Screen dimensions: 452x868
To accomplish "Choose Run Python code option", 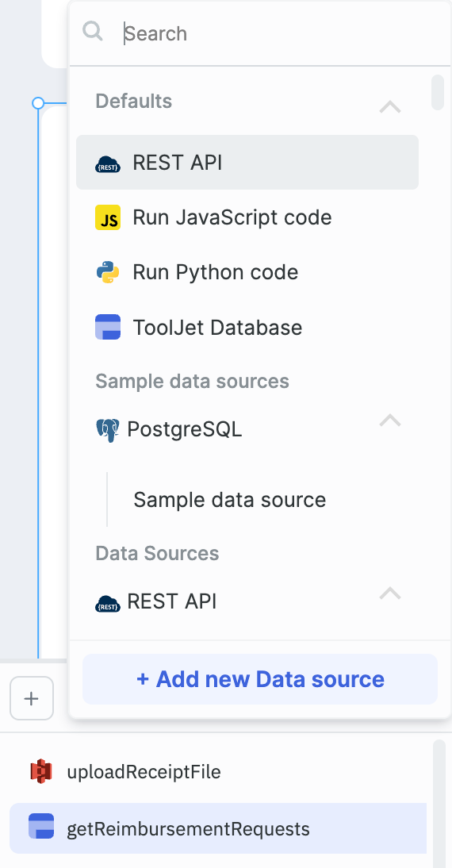I will (247, 272).
